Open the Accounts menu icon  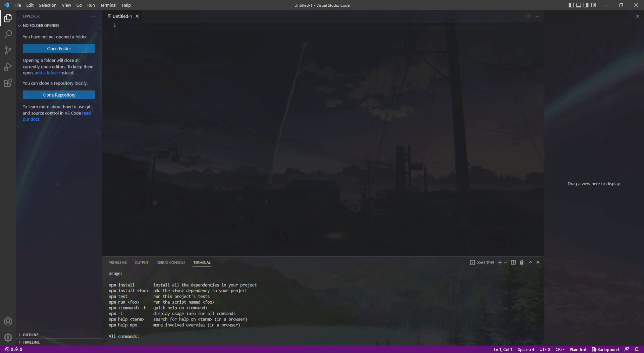(x=8, y=321)
